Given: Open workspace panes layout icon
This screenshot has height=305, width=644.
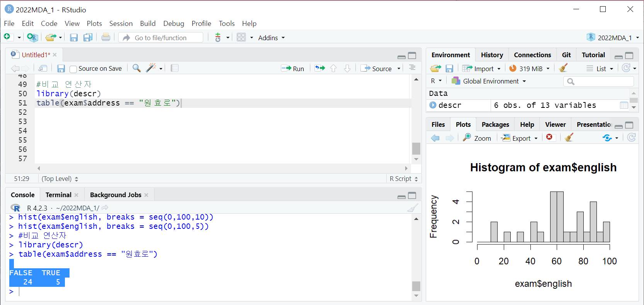Looking at the screenshot, I should point(241,37).
